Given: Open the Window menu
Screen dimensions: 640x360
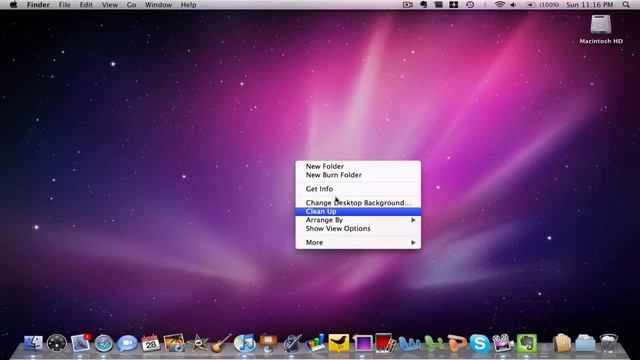Looking at the screenshot, I should 158,5.
